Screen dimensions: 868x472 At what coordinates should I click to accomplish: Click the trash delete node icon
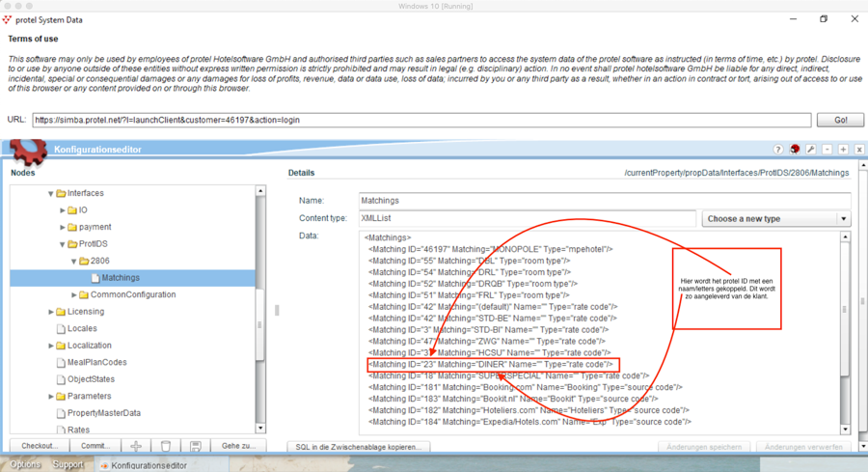click(166, 446)
